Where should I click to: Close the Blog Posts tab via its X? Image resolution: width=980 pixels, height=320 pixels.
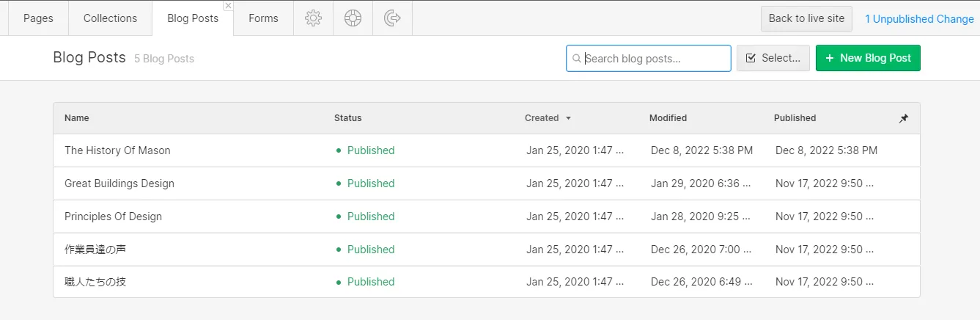point(228,5)
